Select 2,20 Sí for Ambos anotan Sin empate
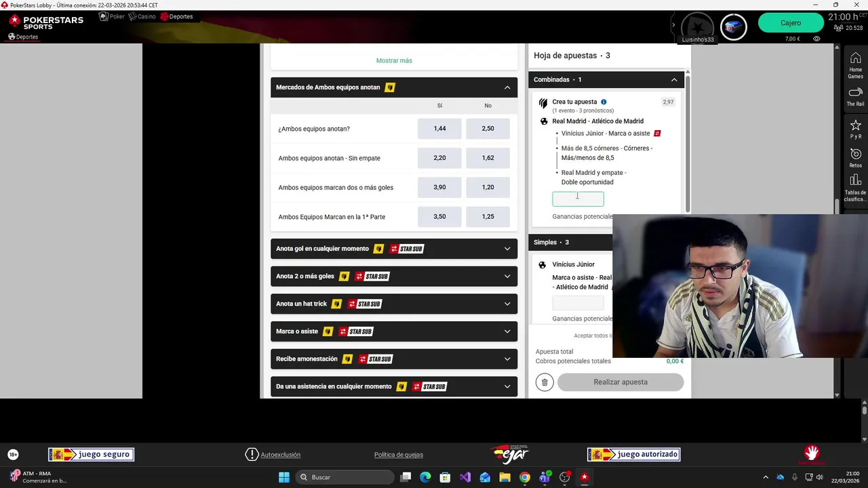 click(x=439, y=158)
